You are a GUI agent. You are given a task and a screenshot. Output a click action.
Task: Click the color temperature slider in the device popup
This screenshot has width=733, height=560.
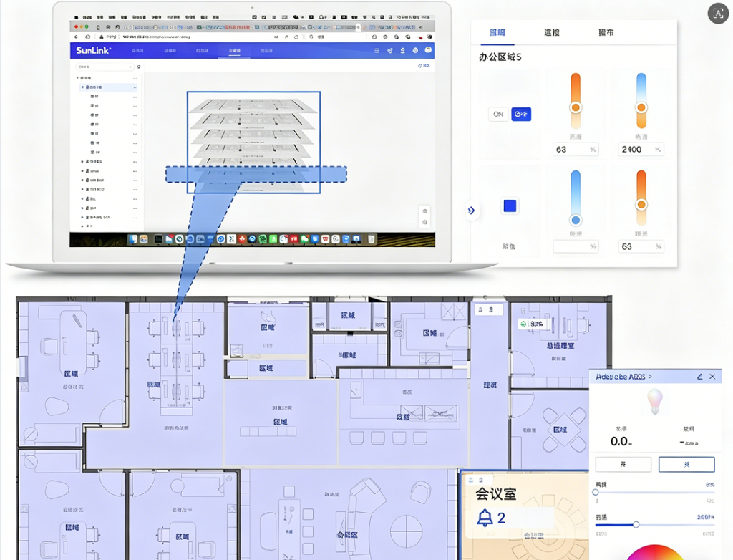(654, 525)
